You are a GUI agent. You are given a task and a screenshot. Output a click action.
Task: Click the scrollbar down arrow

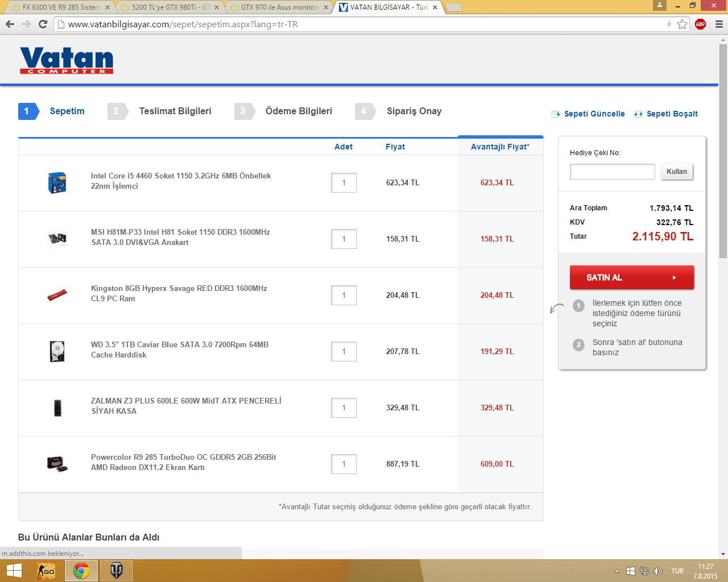tap(723, 554)
